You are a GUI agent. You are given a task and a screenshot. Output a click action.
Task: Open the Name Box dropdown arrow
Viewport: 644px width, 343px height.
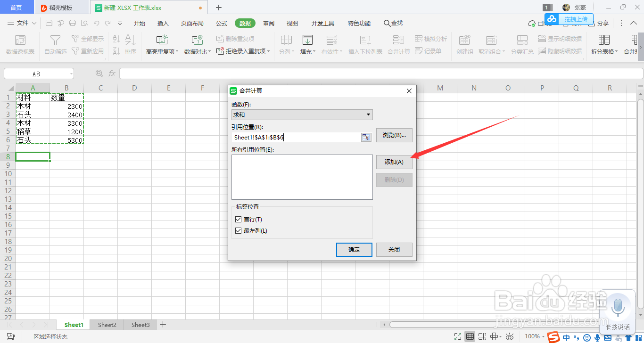[71, 74]
